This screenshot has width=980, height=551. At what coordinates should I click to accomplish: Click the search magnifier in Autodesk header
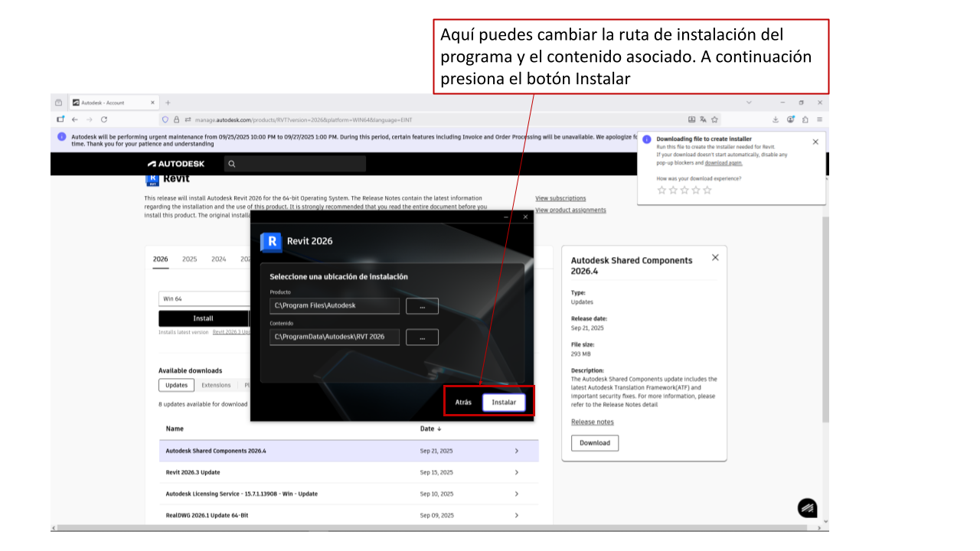tap(232, 164)
